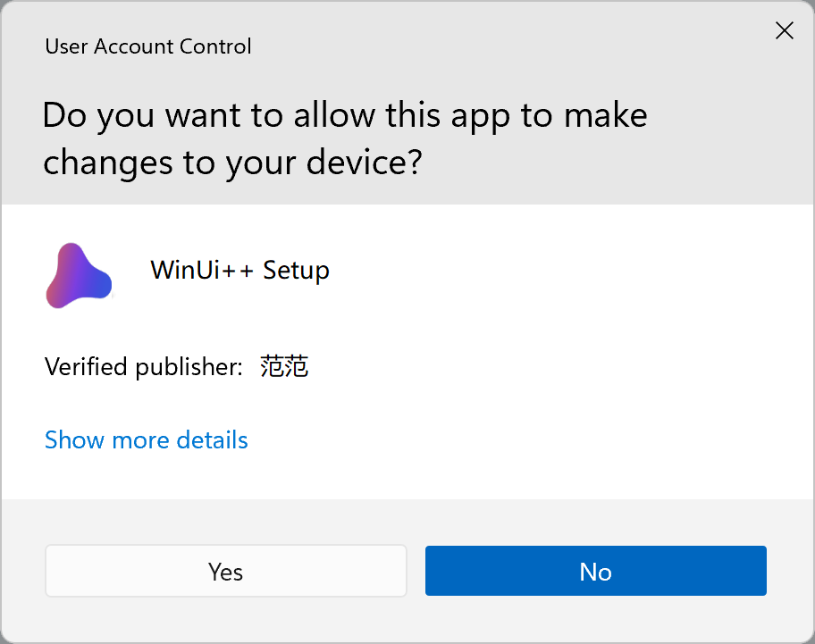Click the WinUi++ Setup gradient app icon

(x=79, y=276)
